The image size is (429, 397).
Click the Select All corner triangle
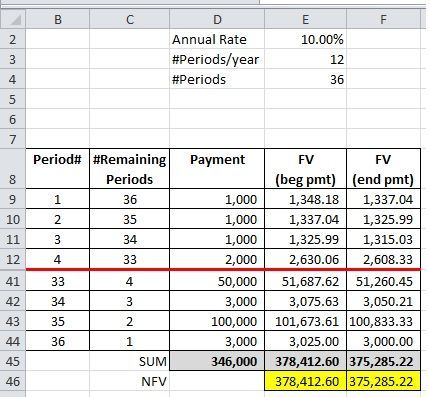[13, 19]
